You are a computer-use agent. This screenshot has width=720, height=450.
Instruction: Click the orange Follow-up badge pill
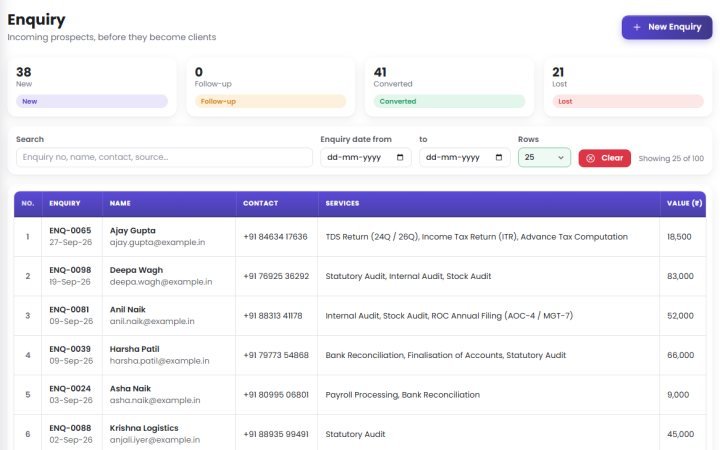click(x=270, y=101)
